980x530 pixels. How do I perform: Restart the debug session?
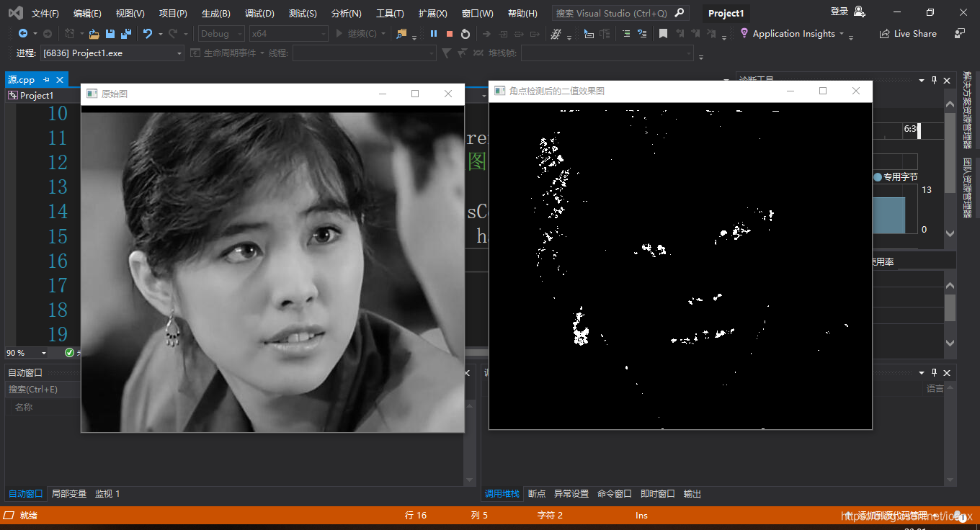tap(465, 34)
